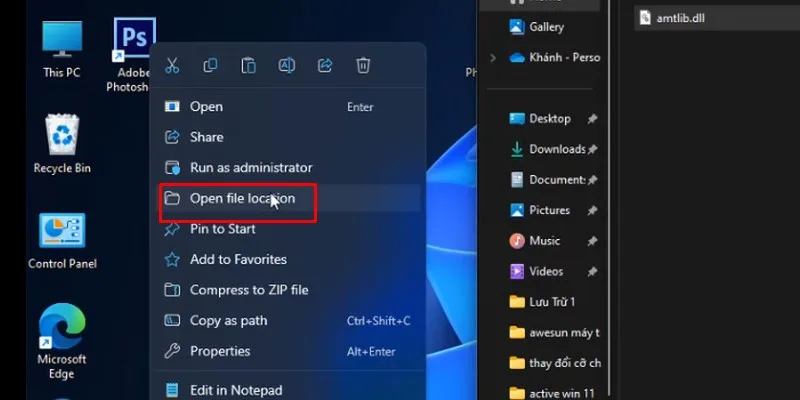Viewport: 800px width, 400px height.
Task: Click the Cut scissors icon in context menu
Action: pyautogui.click(x=172, y=66)
